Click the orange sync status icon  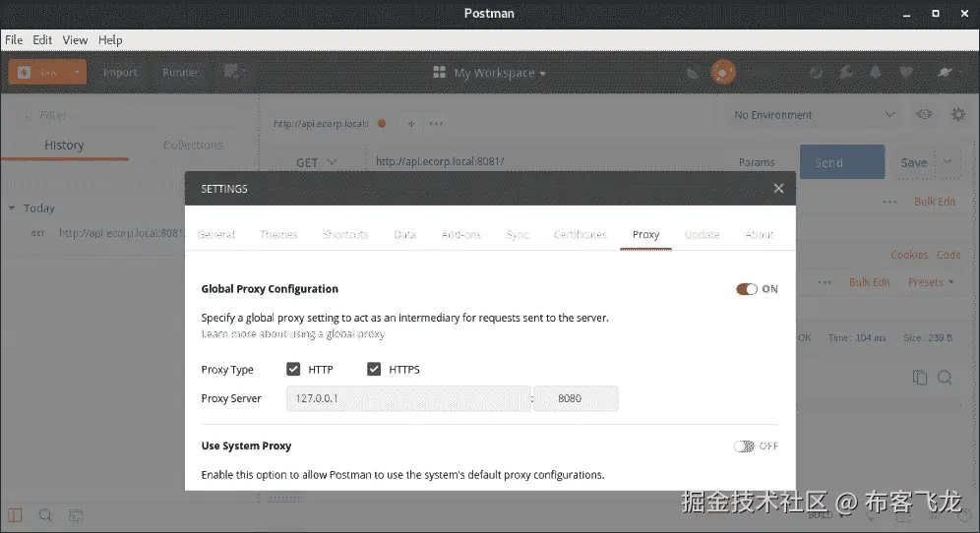(723, 73)
